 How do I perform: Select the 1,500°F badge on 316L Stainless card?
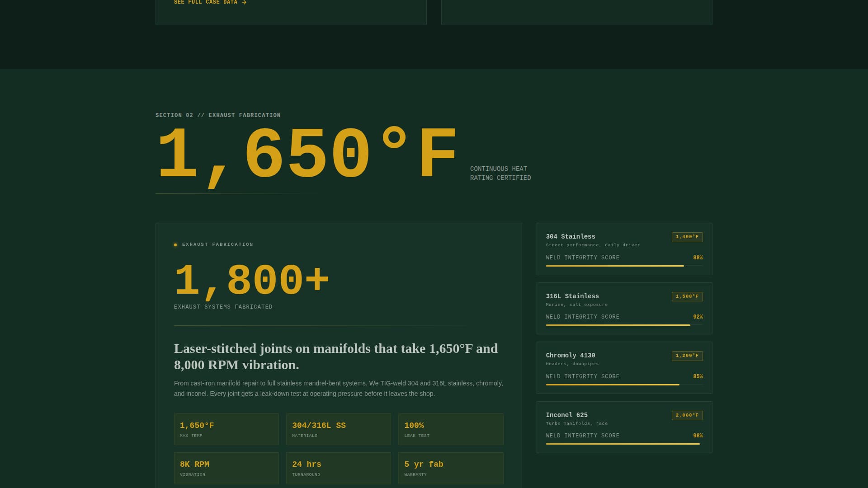click(x=687, y=296)
